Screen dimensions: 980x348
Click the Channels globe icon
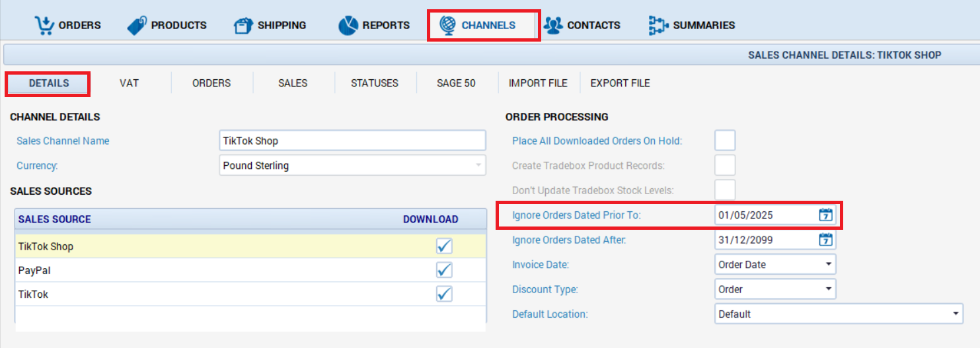[x=447, y=25]
